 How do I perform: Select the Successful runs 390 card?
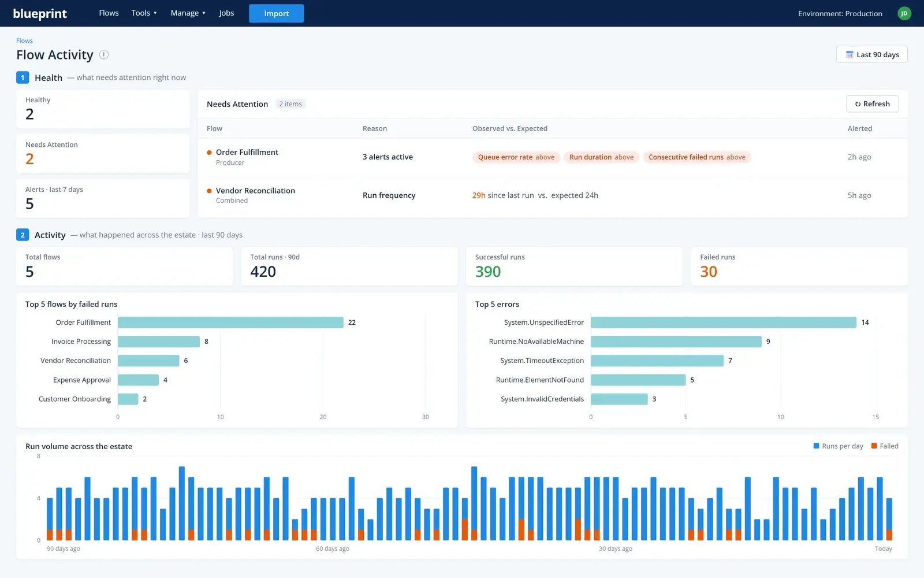pos(574,266)
